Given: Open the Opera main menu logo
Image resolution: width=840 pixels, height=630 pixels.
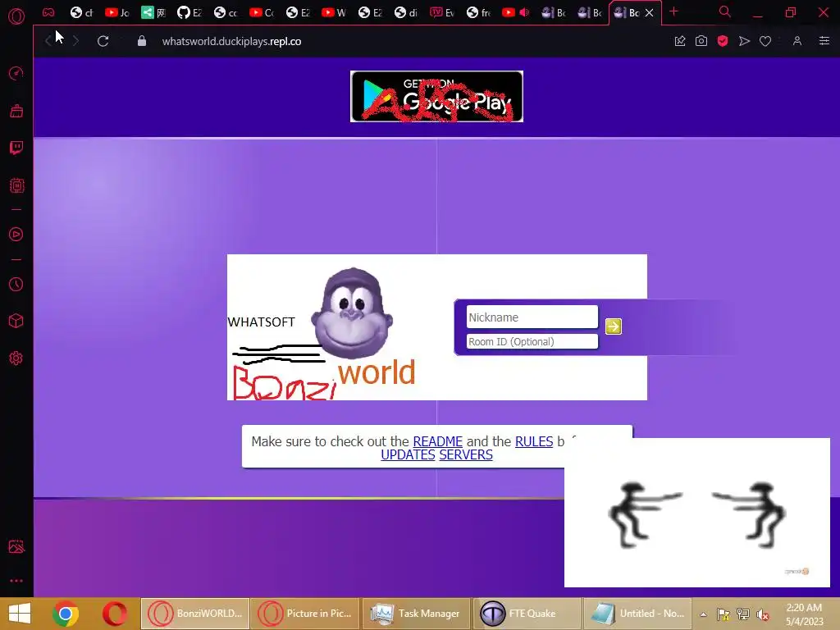Looking at the screenshot, I should 16,16.
